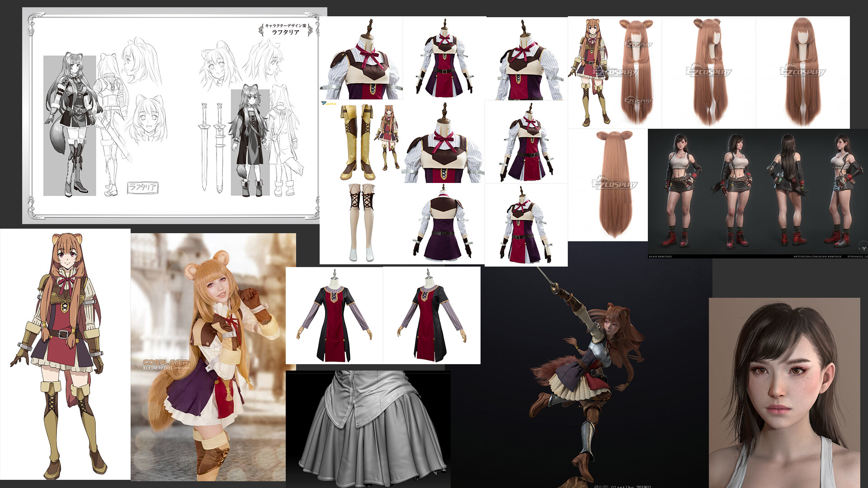Screen dimensions: 868x488
Task: Select the bodice close-up beside the golden boots
Action: [443, 142]
